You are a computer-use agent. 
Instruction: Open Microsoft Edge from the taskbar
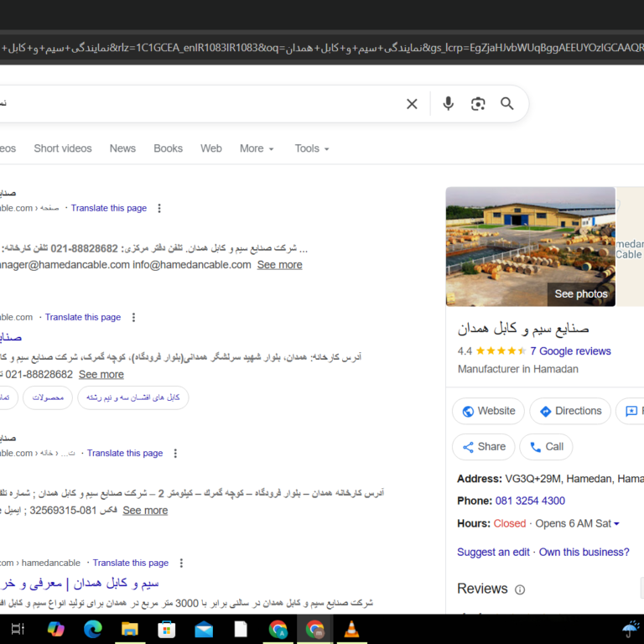point(93,629)
